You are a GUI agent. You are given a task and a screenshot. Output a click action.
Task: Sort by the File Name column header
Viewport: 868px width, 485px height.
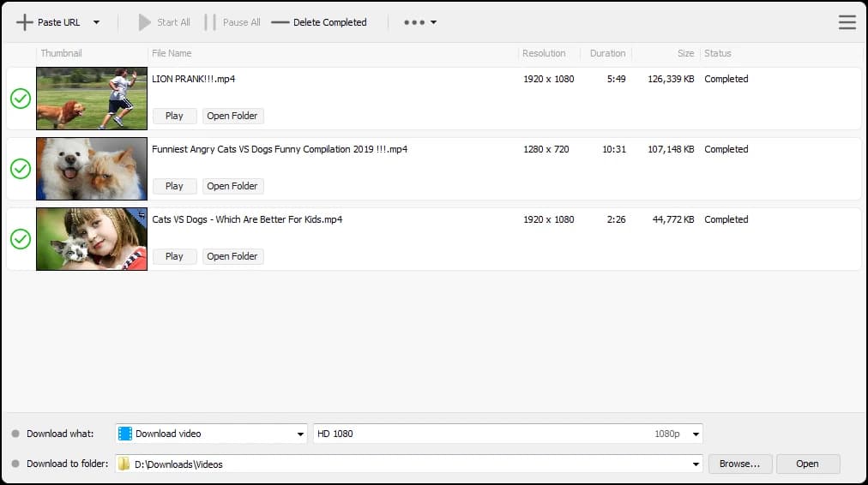172,53
